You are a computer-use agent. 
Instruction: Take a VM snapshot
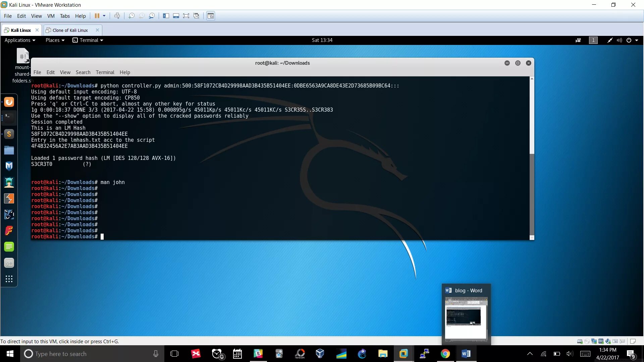click(131, 16)
